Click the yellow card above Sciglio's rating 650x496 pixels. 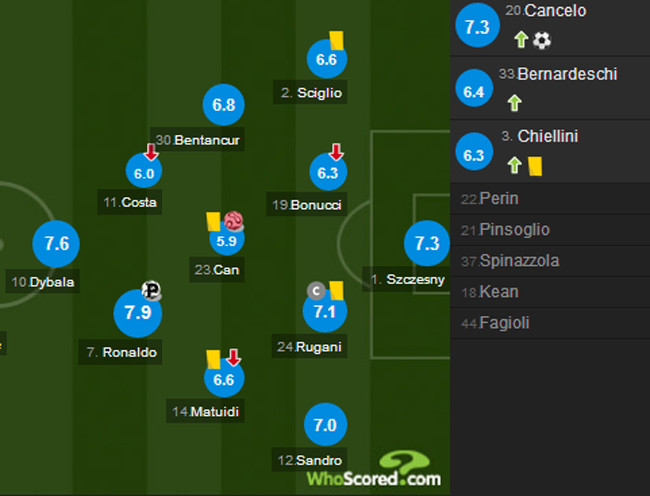coord(335,37)
